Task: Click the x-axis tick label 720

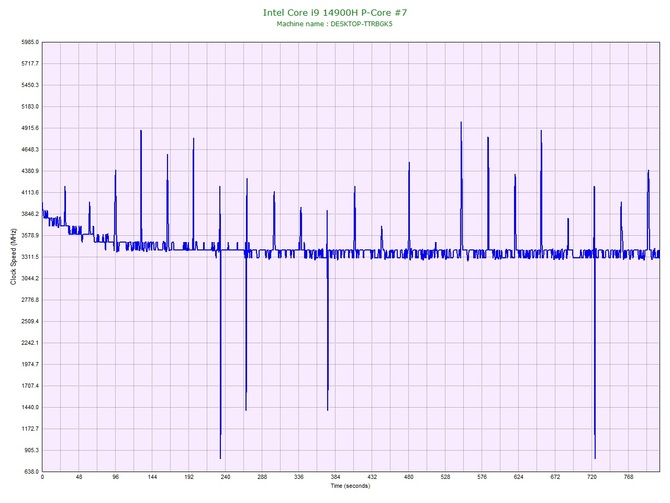Action: [592, 477]
